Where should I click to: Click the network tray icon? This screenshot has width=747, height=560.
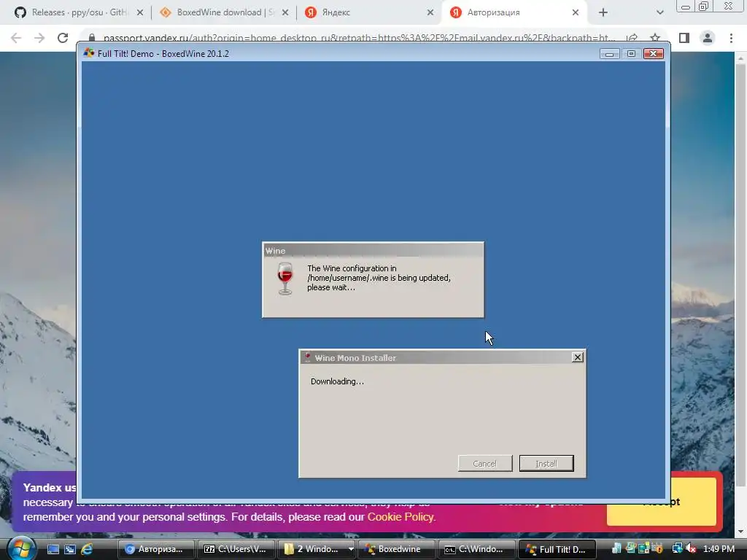(677, 548)
